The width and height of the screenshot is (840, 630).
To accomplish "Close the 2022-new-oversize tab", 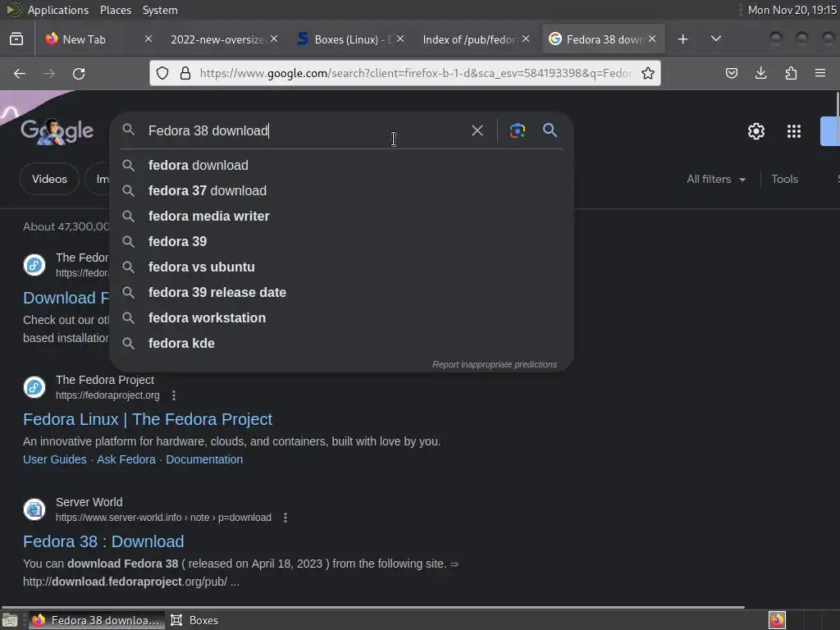I will click(x=274, y=39).
